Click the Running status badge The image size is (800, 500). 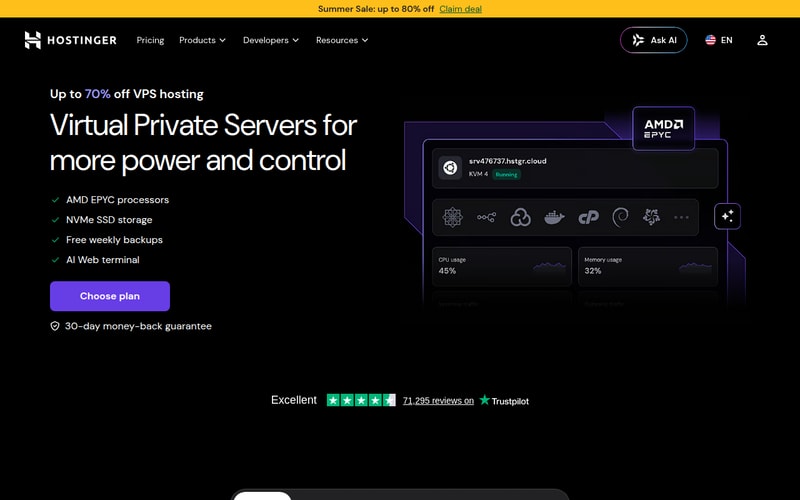[506, 174]
